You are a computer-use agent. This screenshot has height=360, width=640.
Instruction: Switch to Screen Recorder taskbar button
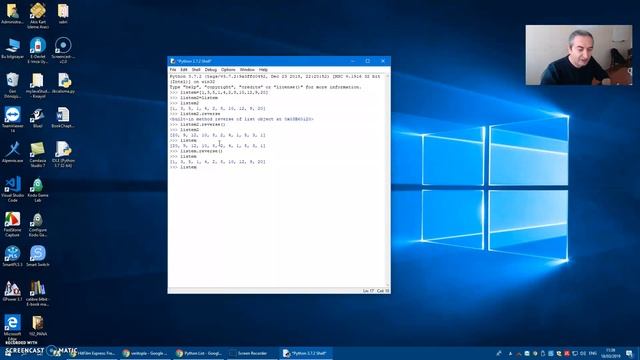pyautogui.click(x=251, y=353)
